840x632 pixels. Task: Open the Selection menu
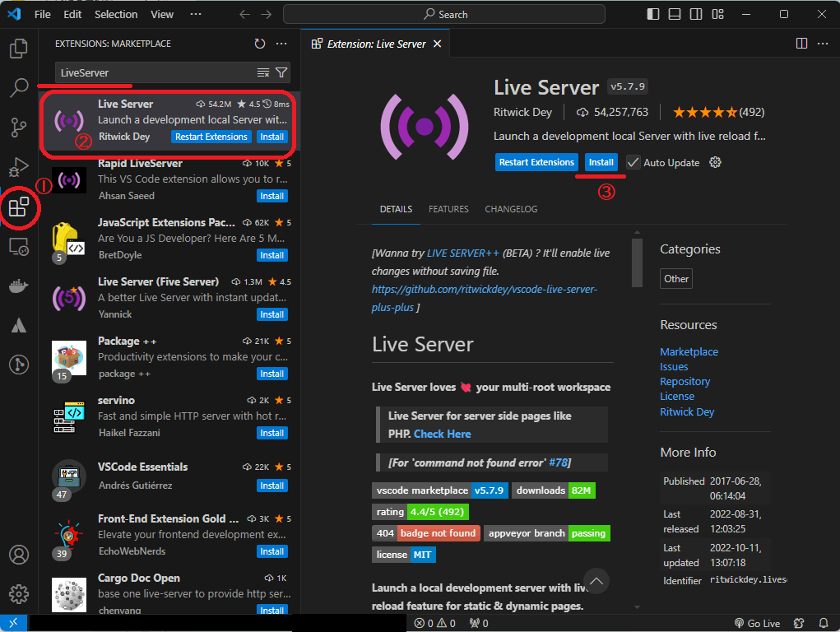(x=116, y=15)
